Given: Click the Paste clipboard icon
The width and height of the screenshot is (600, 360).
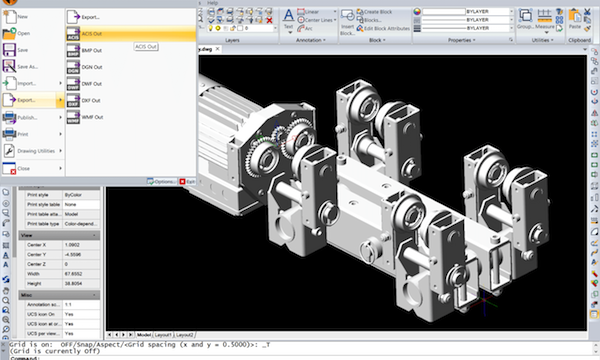Looking at the screenshot, I should pyautogui.click(x=575, y=19).
